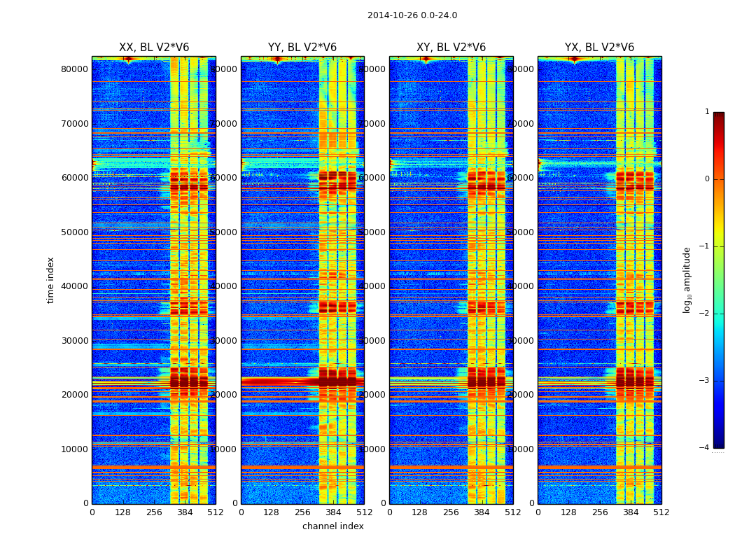735x560 pixels.
Task: Click the figure title '2014-10-26 0.0-24.0'
Action: pyautogui.click(x=412, y=15)
